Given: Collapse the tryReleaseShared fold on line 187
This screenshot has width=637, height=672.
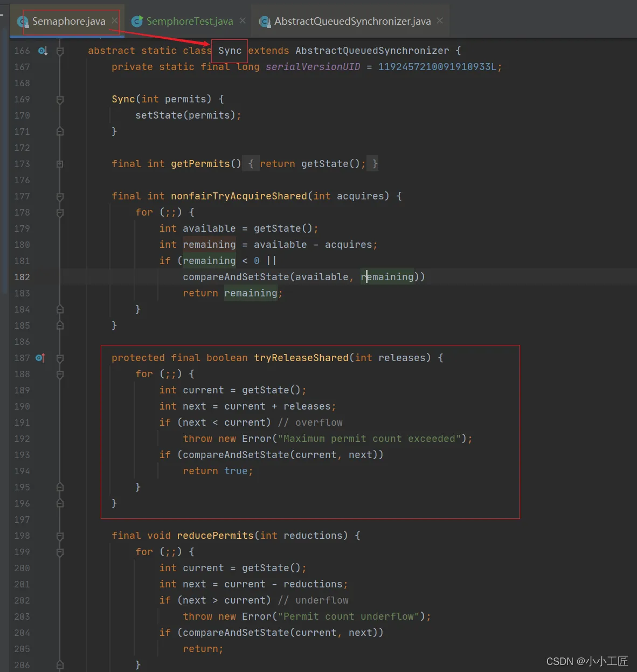Looking at the screenshot, I should (x=60, y=358).
